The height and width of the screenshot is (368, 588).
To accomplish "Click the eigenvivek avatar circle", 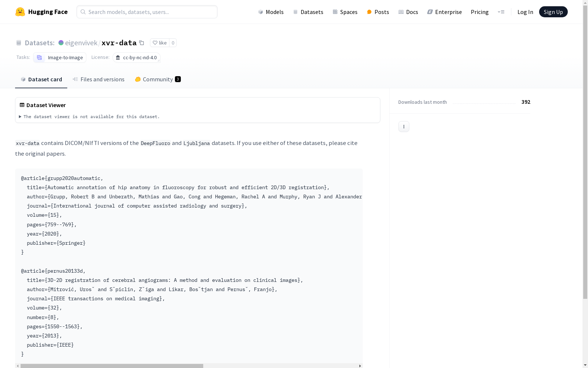I will pyautogui.click(x=61, y=43).
